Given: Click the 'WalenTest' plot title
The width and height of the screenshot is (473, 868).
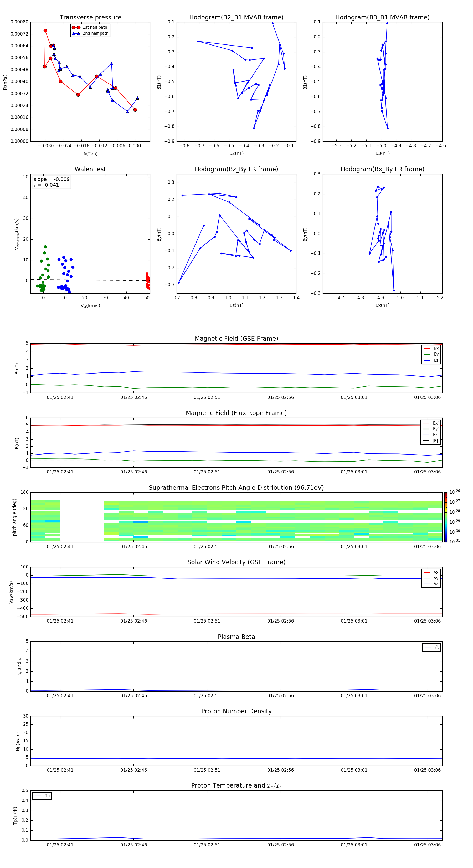Looking at the screenshot, I should 90,169.
